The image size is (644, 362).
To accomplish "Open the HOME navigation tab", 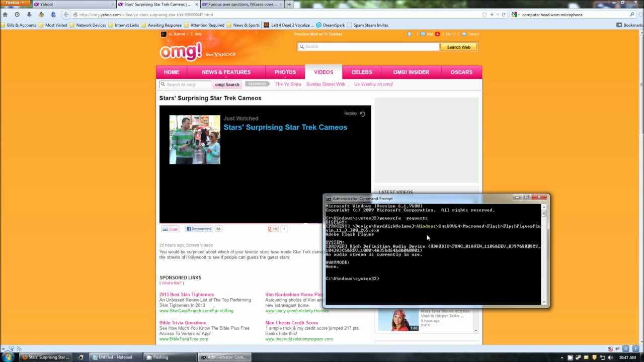I will (x=171, y=72).
